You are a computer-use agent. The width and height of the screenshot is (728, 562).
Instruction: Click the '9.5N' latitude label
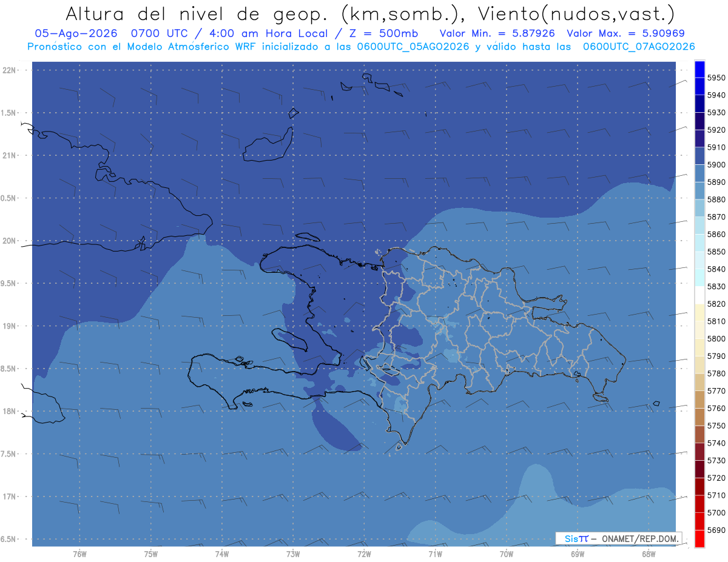(8, 283)
